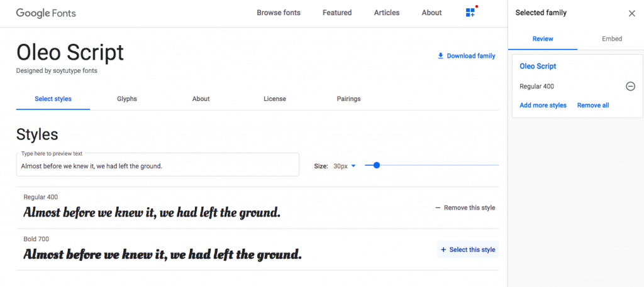Click Select this style for Bold 700

pos(468,250)
